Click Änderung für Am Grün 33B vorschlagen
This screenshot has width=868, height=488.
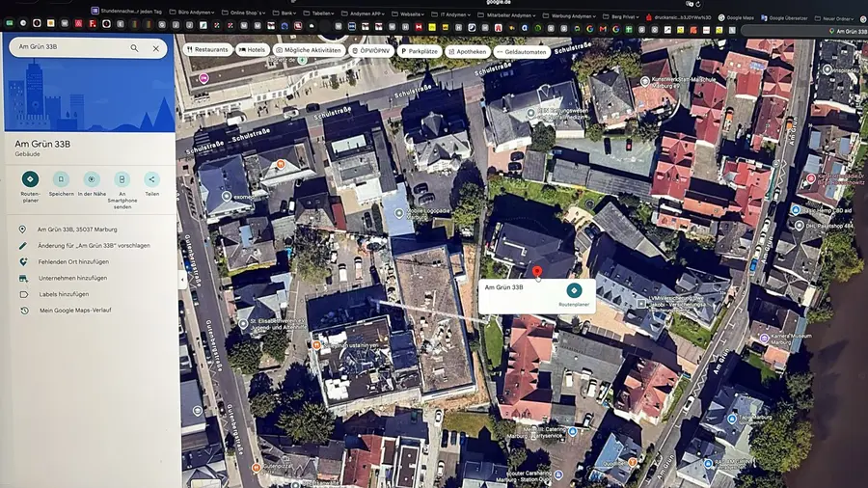[x=94, y=245]
